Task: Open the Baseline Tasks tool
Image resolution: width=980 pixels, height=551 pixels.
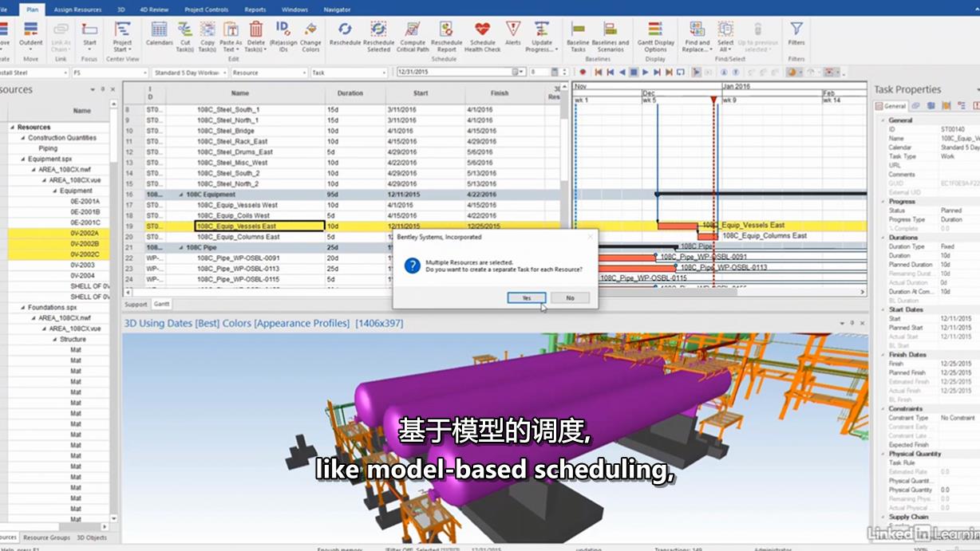Action: [578, 36]
